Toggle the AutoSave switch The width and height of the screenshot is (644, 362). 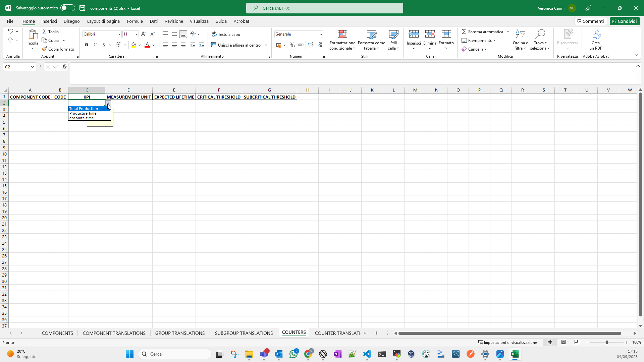pos(68,8)
